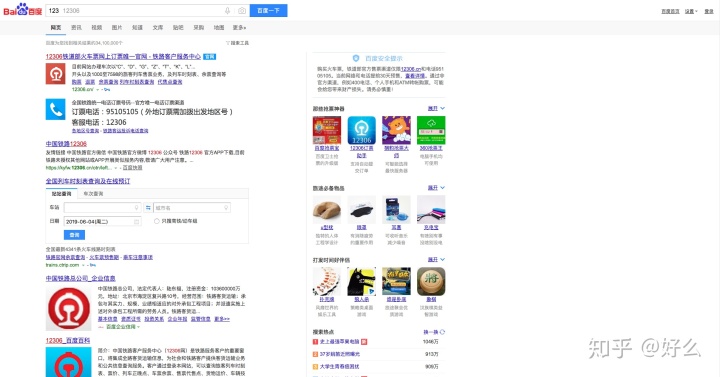Open image search camera icon

coord(242,11)
